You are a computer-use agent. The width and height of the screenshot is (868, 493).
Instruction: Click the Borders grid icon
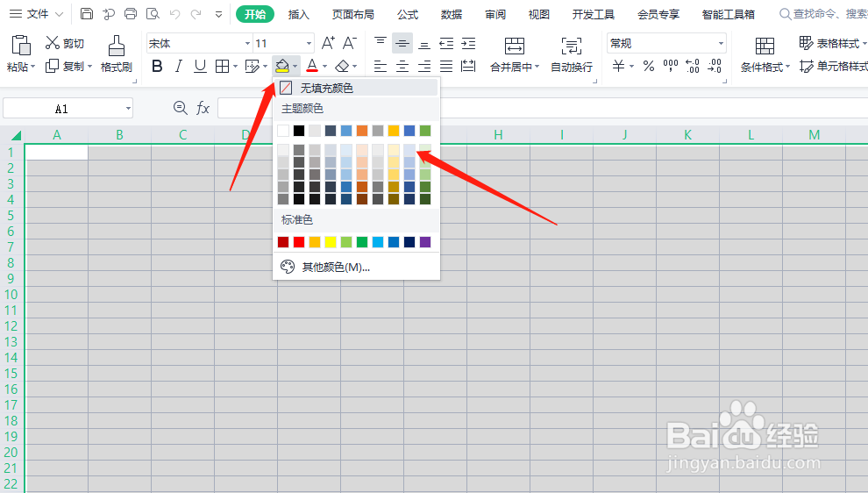(x=222, y=67)
